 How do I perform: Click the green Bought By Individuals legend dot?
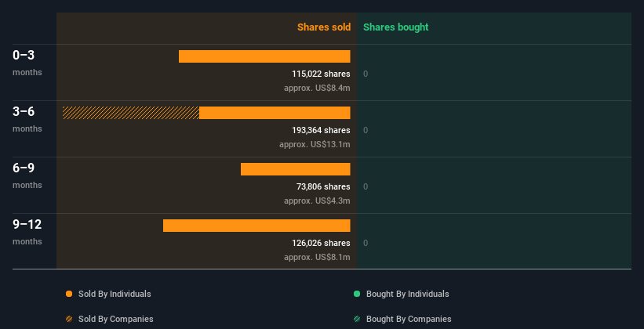click(x=357, y=294)
